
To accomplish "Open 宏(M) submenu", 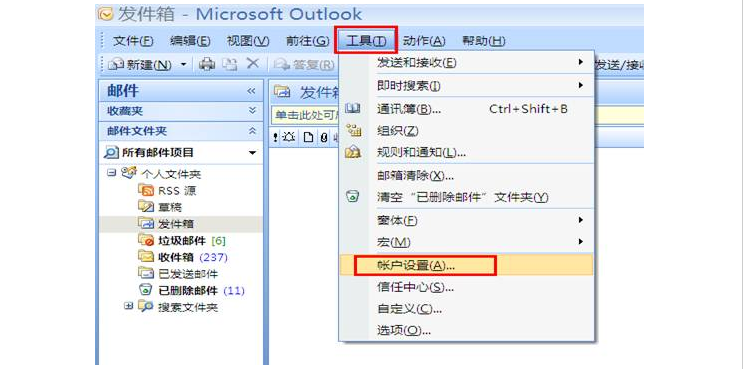I will point(466,242).
